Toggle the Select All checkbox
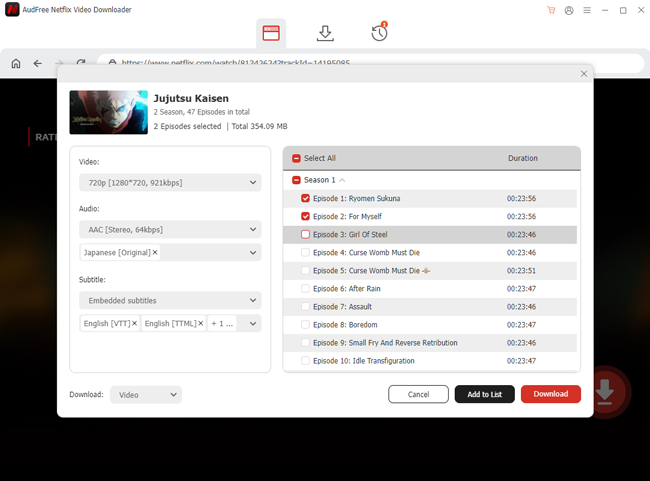 point(296,158)
